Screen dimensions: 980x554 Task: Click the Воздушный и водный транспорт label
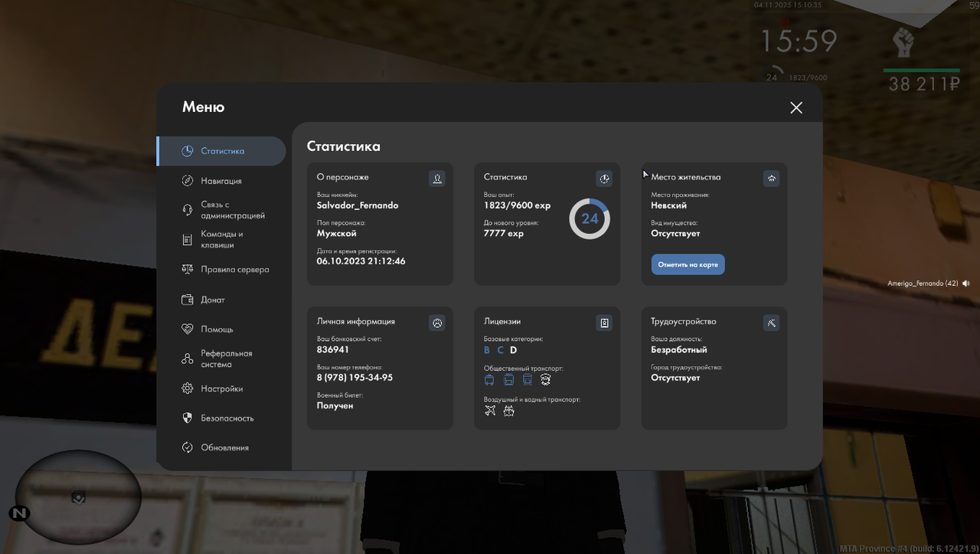click(532, 400)
